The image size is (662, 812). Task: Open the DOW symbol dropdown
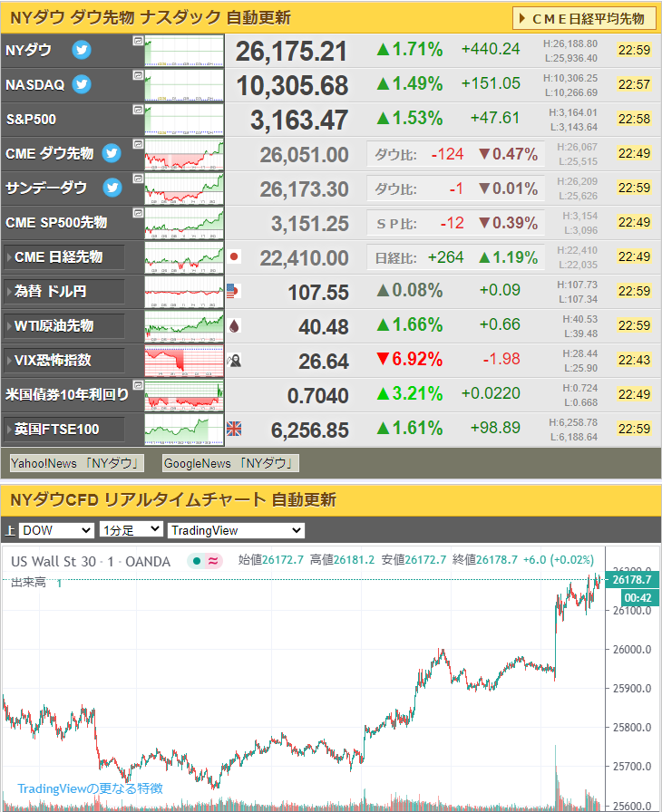click(x=56, y=530)
